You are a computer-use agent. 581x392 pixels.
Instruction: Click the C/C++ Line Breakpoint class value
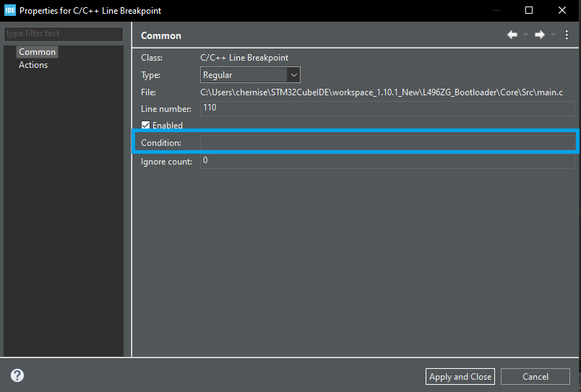pos(244,58)
